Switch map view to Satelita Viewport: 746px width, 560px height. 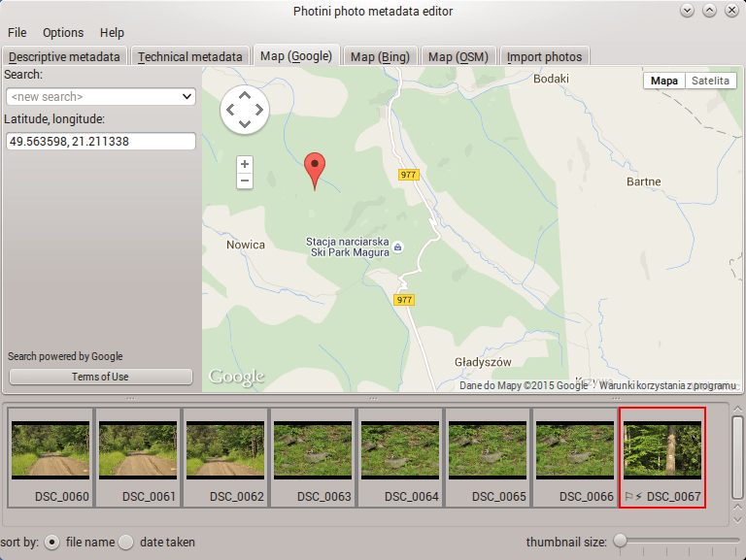[710, 81]
